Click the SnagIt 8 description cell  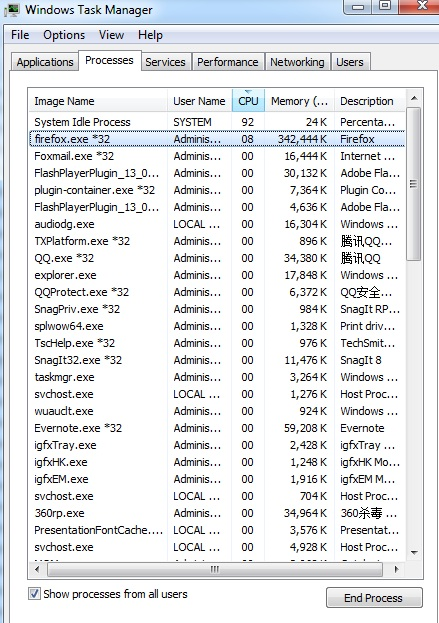[361, 360]
